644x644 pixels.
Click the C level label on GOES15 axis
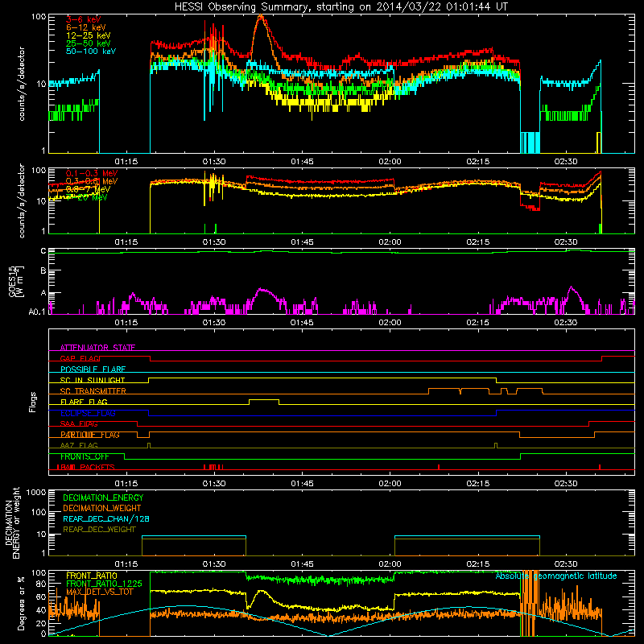click(x=43, y=251)
